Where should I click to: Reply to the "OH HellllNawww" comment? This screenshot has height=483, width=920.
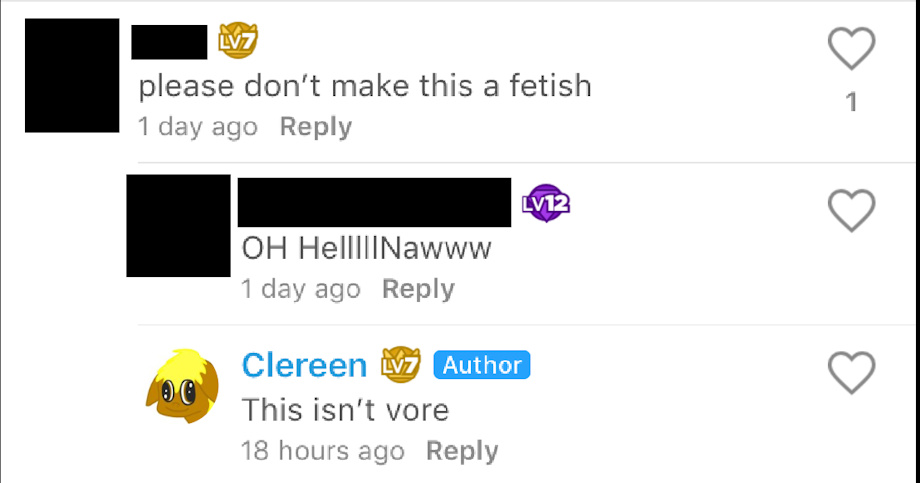(x=418, y=289)
